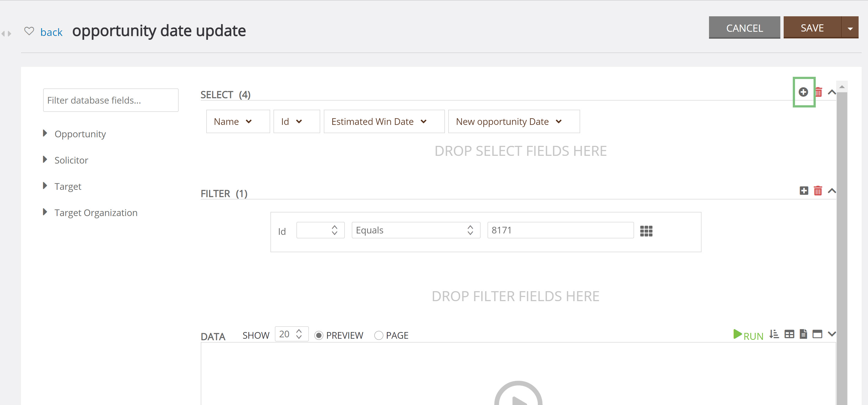Open the Equals operator dropdown
This screenshot has height=405, width=868.
pos(416,230)
